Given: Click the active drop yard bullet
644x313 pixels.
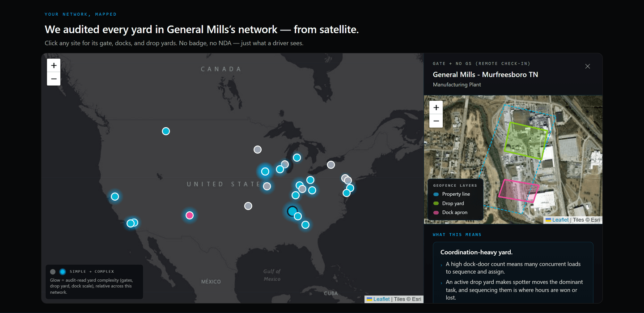Looking at the screenshot, I should click(x=514, y=290).
